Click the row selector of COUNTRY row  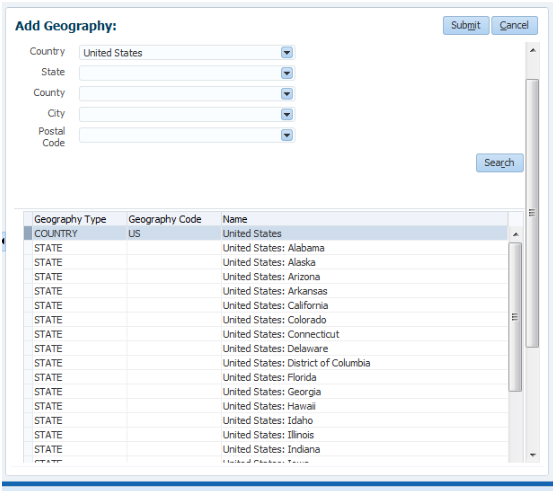28,234
